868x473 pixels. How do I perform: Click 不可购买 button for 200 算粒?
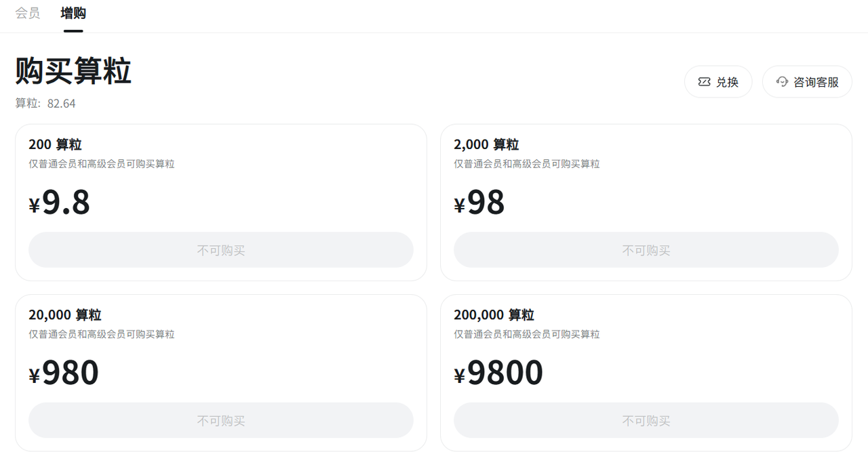pos(221,250)
